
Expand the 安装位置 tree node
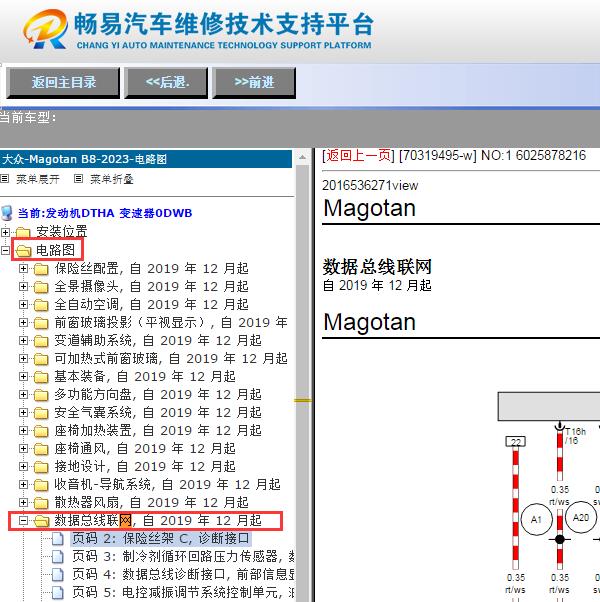click(x=5, y=232)
